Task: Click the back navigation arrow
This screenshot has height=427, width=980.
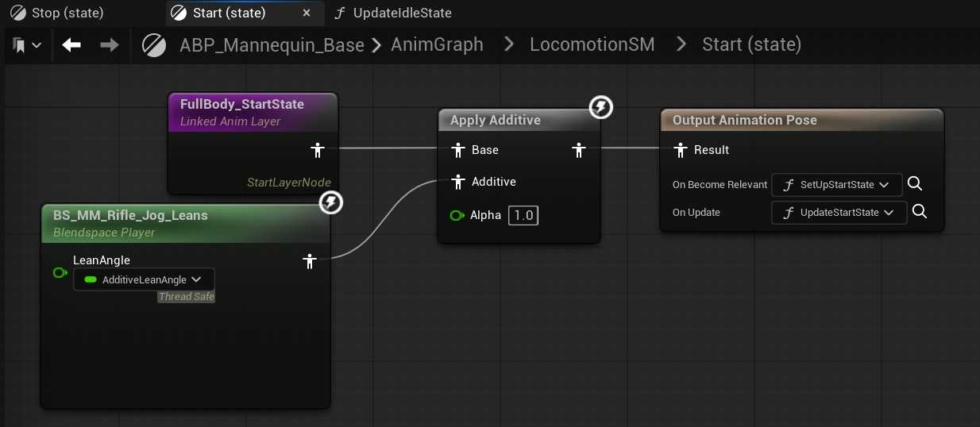Action: (71, 45)
